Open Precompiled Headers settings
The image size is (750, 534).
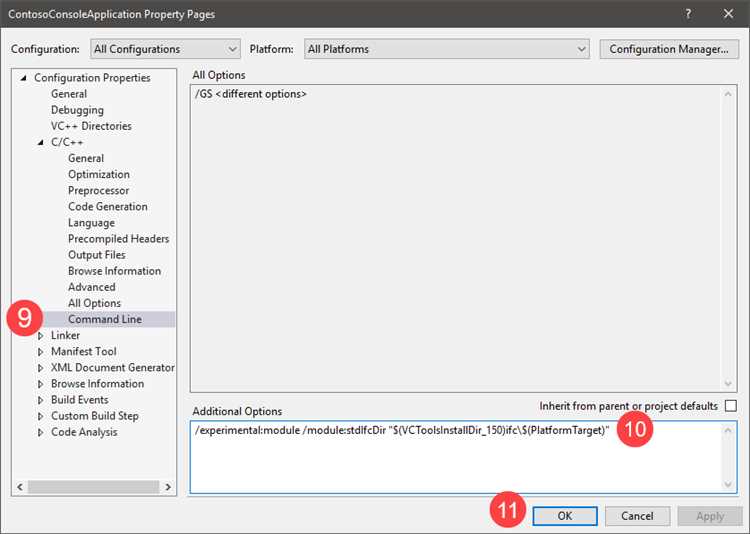click(x=118, y=239)
